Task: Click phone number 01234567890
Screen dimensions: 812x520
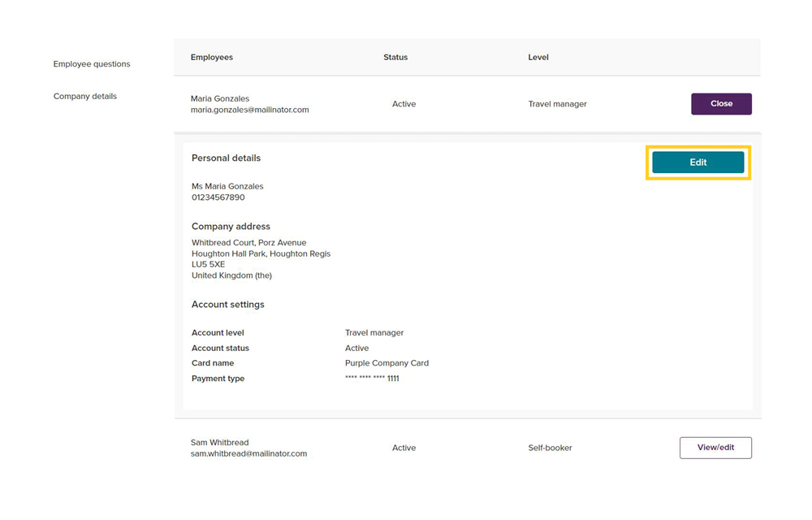Action: (218, 197)
